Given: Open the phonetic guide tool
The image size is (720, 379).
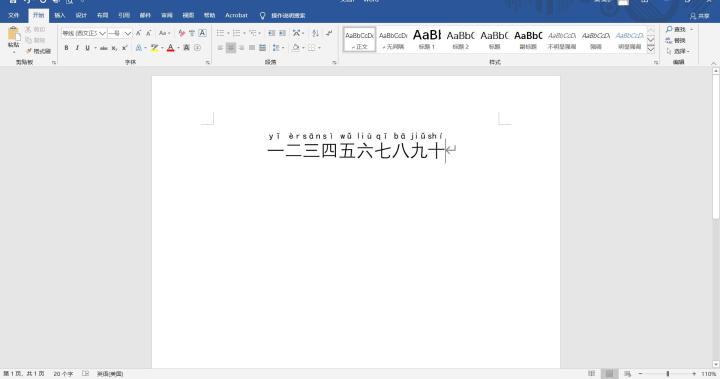Looking at the screenshot, I should (x=192, y=33).
